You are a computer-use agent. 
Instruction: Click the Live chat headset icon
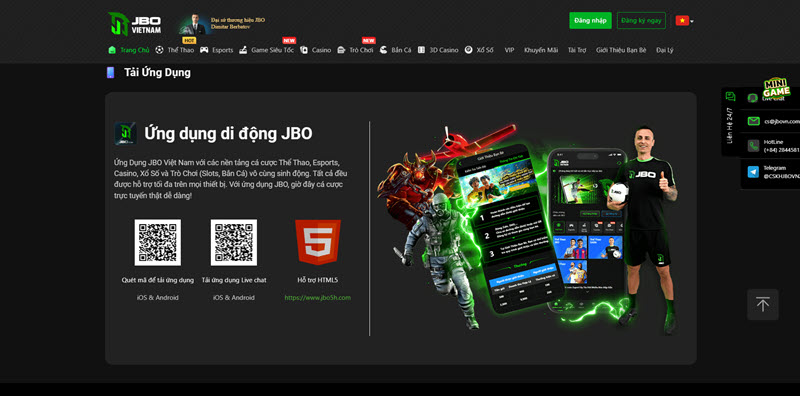point(752,98)
